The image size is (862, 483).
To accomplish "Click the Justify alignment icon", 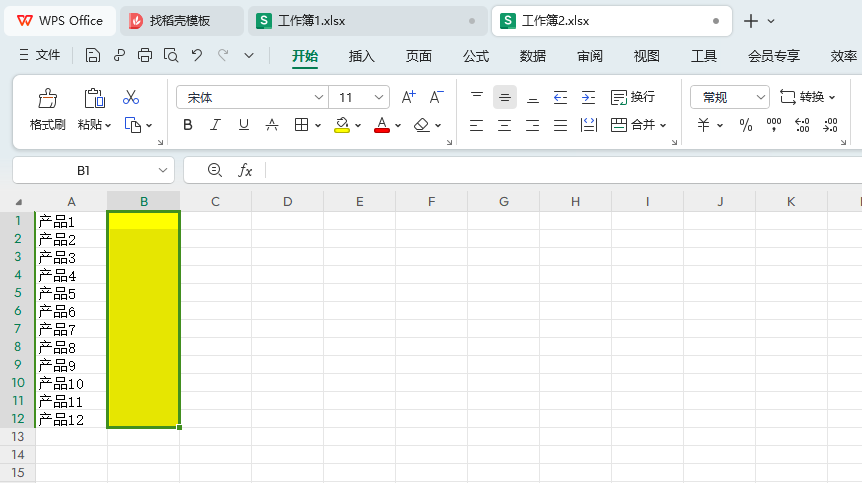I will click(x=560, y=125).
